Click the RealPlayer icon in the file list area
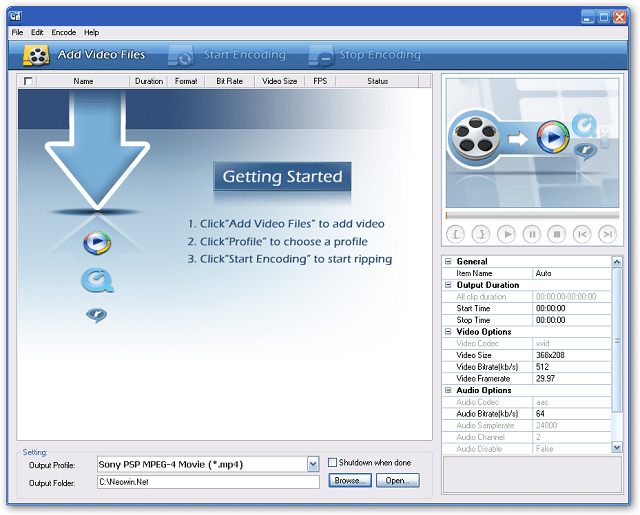 point(97,315)
